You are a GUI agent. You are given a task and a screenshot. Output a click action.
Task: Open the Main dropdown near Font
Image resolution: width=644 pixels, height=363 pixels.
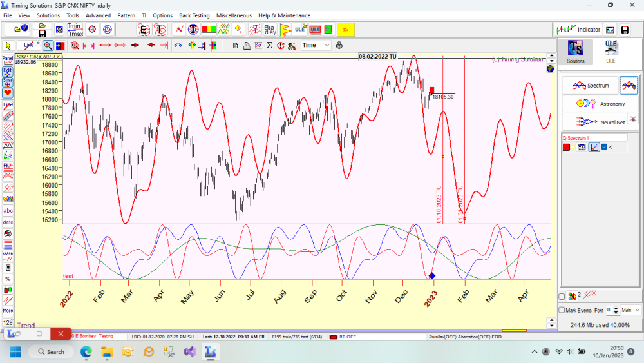tap(630, 310)
